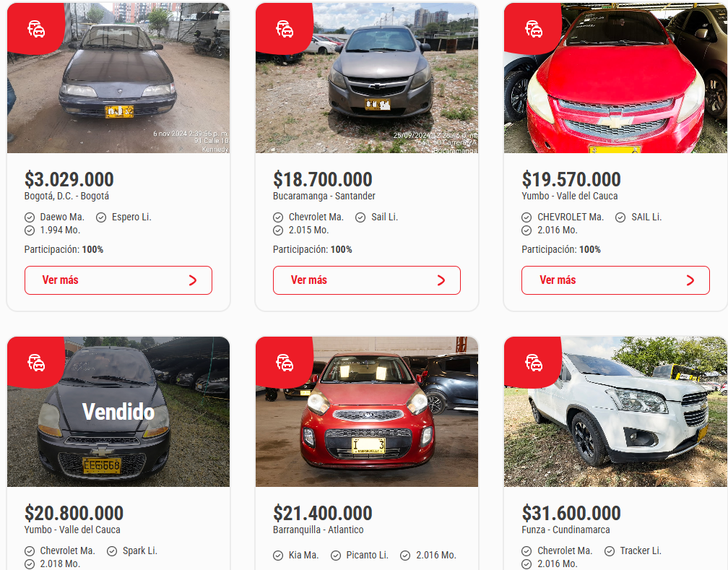Click check icon beside Picanto Li.
Screen dimensions: 728x570
[x=336, y=556]
